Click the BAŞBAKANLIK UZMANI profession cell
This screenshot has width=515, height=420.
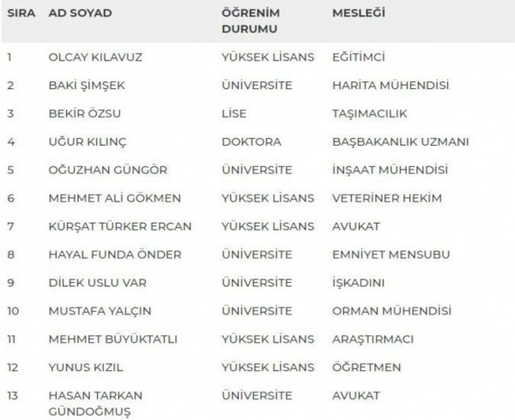click(401, 142)
